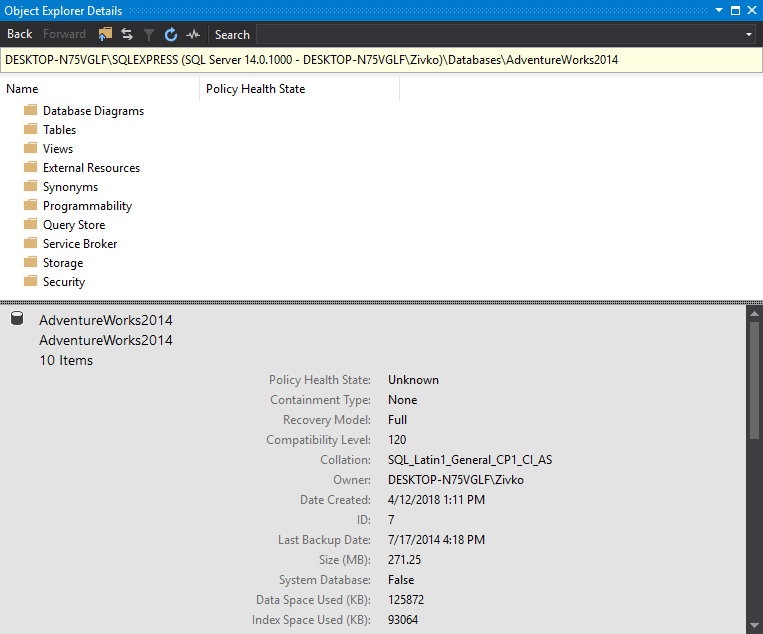The height and width of the screenshot is (634, 763).
Task: Select the Synonyms folder icon
Action: [x=31, y=186]
